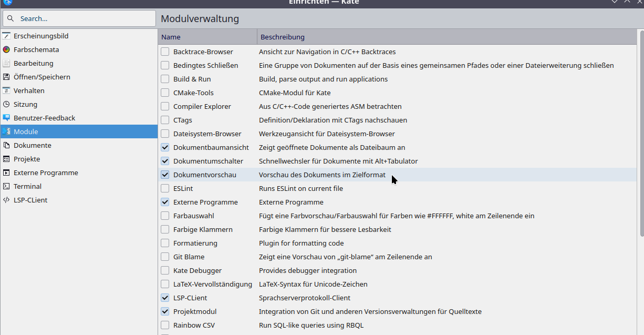The image size is (644, 335).
Task: Click the Projekte list icon
Action: click(x=6, y=159)
